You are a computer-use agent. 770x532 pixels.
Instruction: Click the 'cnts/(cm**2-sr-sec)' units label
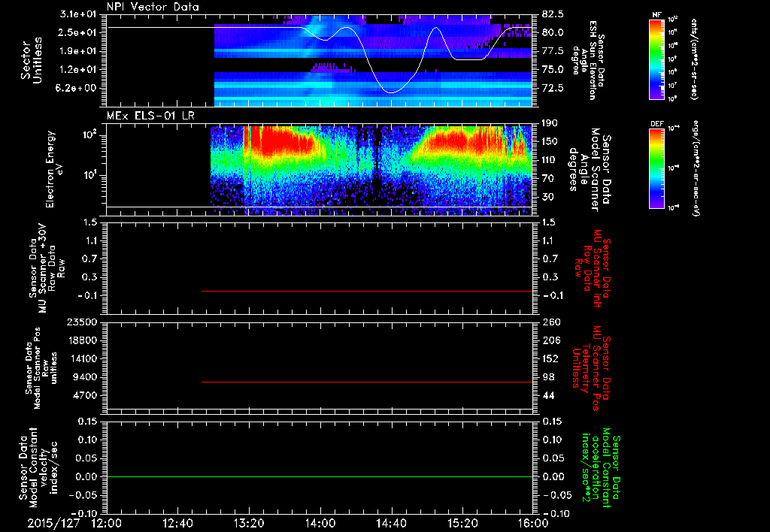click(694, 59)
